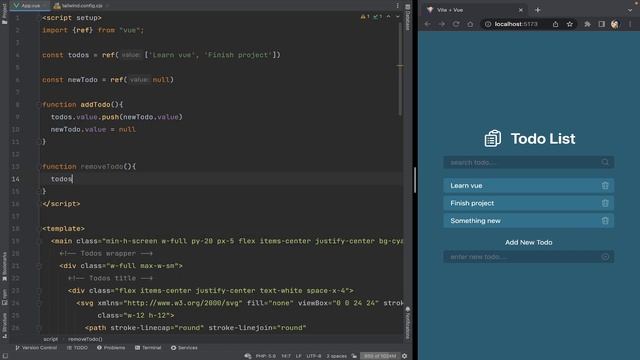Click the status bar language services icon
Viewport: 640px width, 360px height.
(x=248, y=356)
